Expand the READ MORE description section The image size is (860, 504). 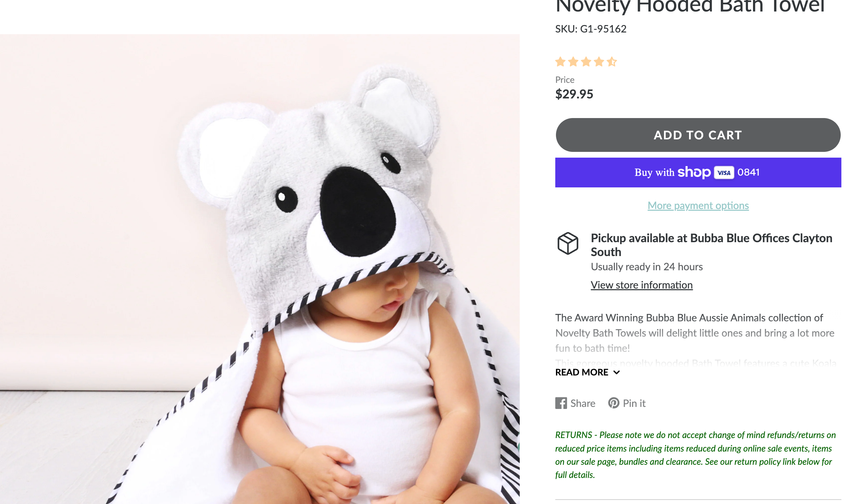pyautogui.click(x=587, y=372)
